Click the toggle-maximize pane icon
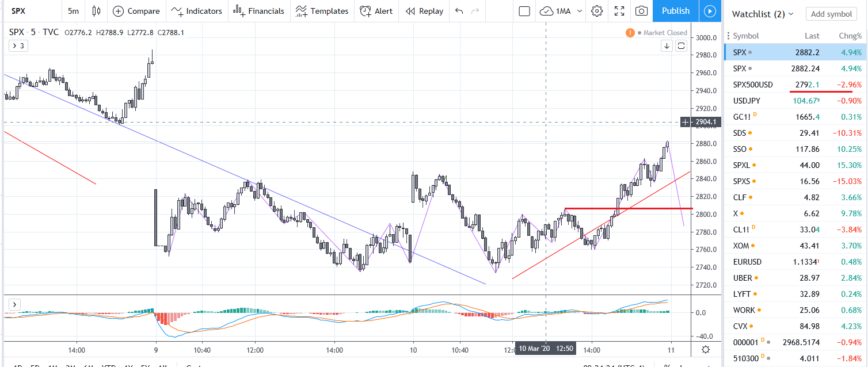 point(681,46)
